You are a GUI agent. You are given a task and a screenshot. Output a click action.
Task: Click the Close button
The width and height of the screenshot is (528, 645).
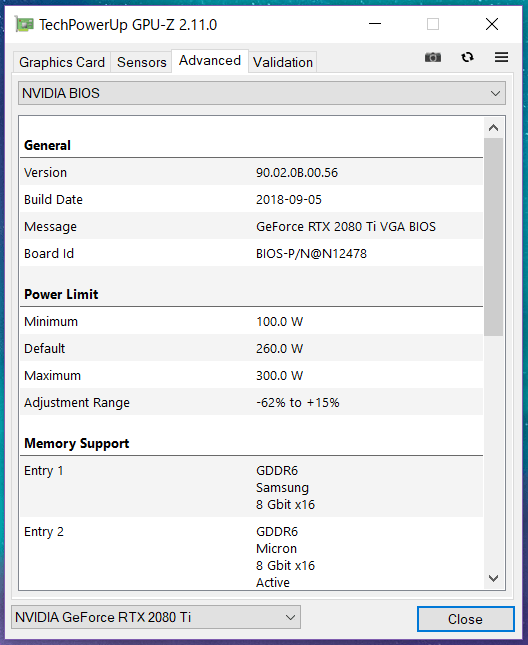click(465, 619)
